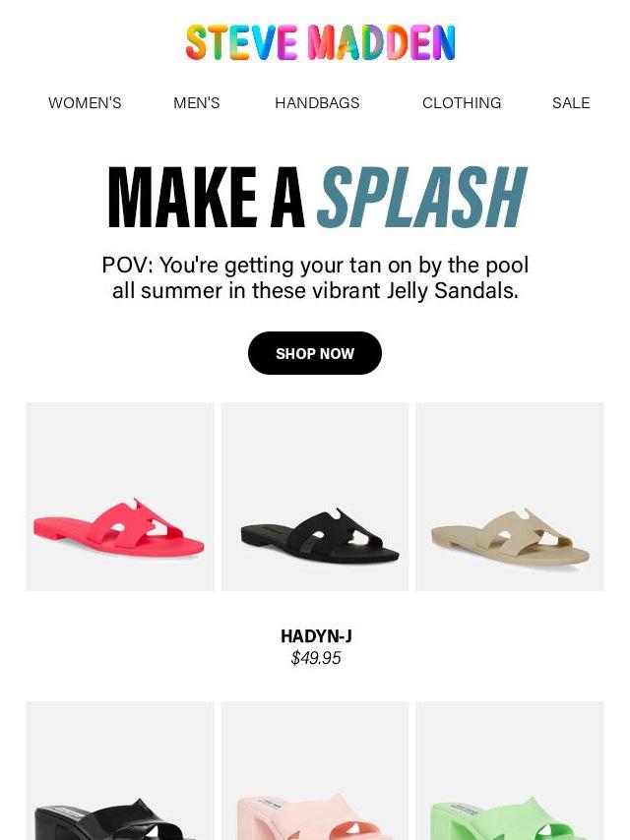View the black block-heel jelly sandal
Screen dimensions: 630x840
[x=119, y=770]
